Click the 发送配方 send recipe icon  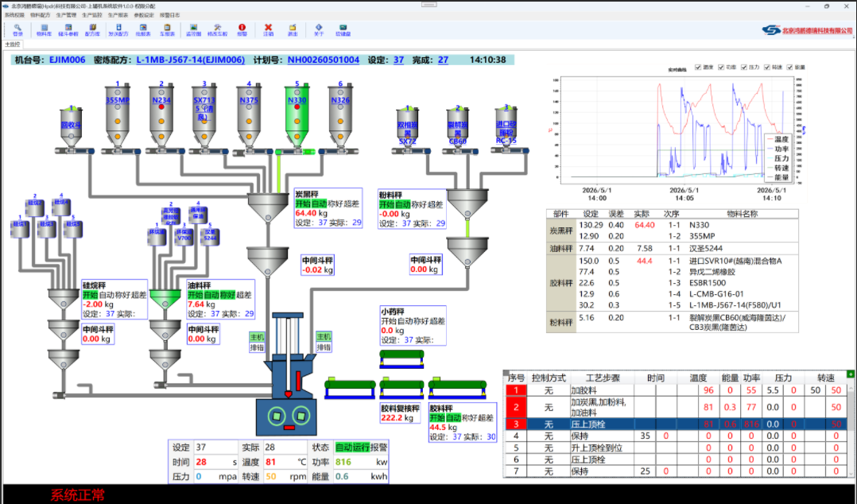pos(118,29)
